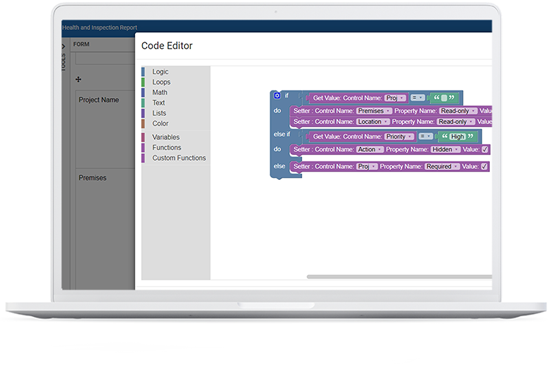The height and width of the screenshot is (382, 550).
Task: Open the Priority control name dropdown
Action: pyautogui.click(x=399, y=137)
